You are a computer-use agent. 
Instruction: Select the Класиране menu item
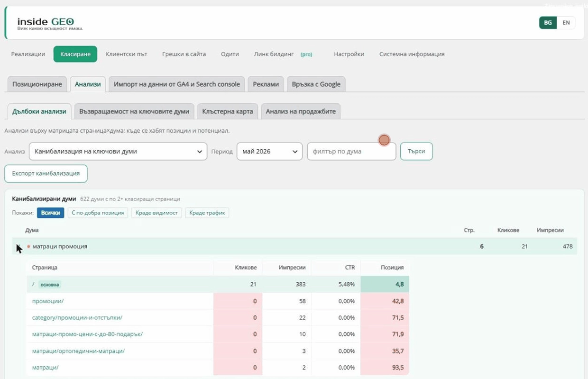(x=75, y=54)
